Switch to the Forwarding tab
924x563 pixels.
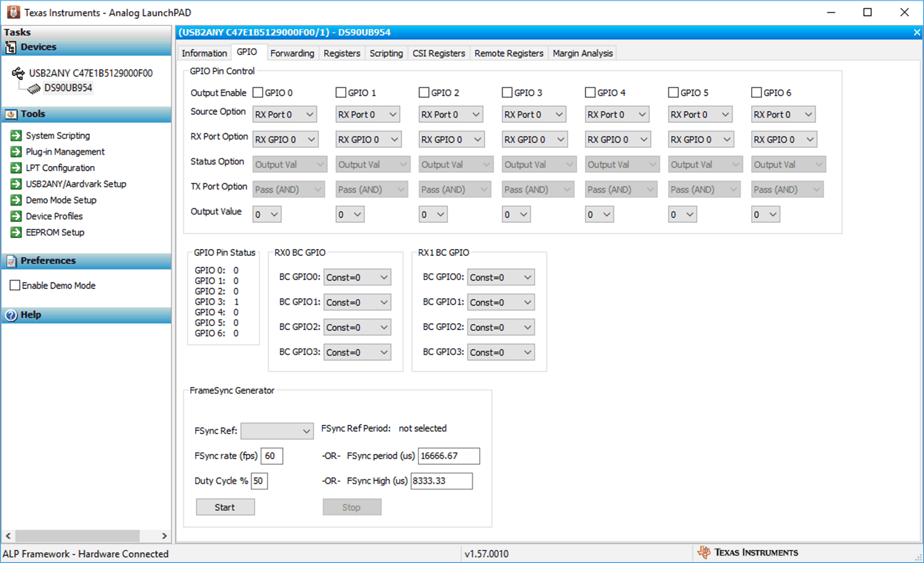tap(292, 53)
